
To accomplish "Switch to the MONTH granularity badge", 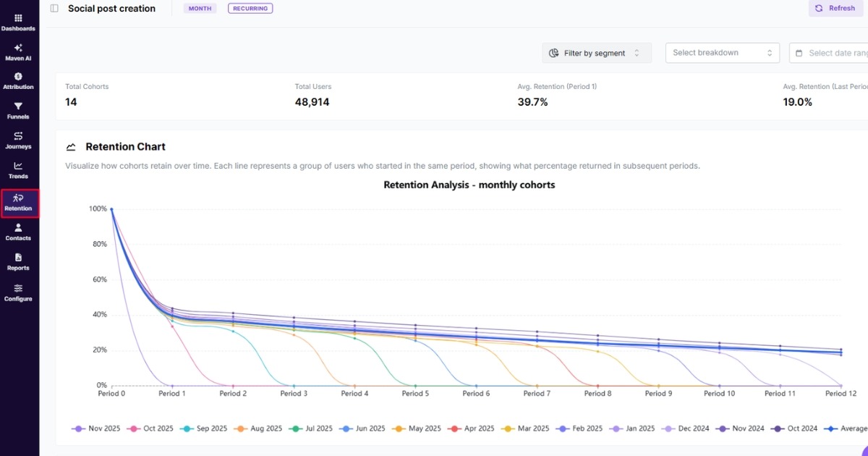I will pos(200,8).
